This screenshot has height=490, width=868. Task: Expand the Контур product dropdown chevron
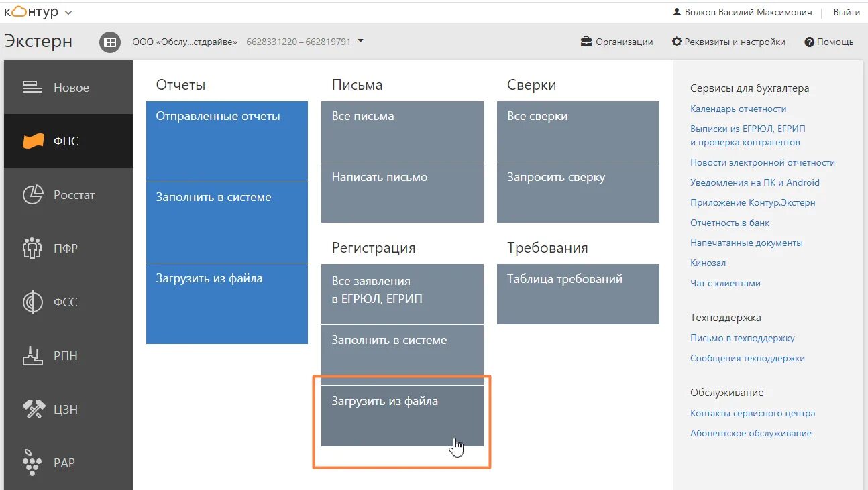click(x=68, y=13)
